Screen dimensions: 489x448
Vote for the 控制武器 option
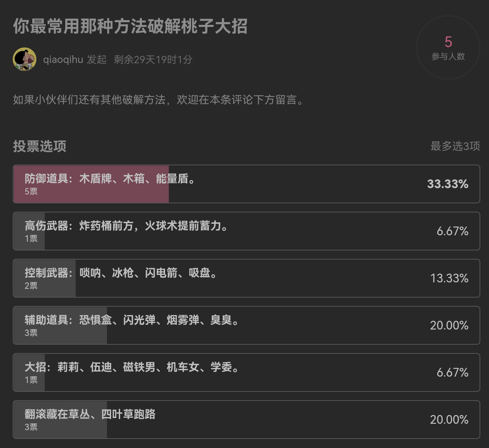[x=247, y=278]
